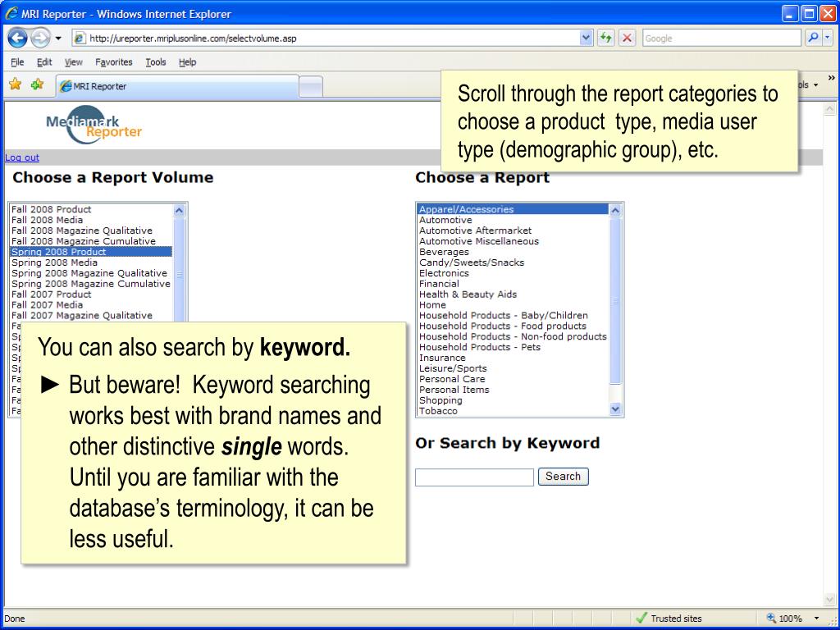The width and height of the screenshot is (840, 630).
Task: Click report list scroll-down arrow
Action: pos(615,409)
